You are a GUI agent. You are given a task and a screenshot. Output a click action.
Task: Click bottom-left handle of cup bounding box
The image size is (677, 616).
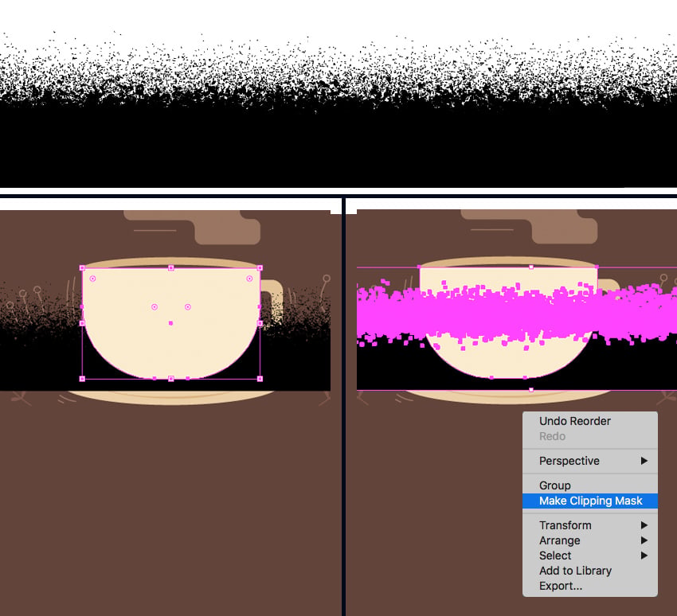pyautogui.click(x=83, y=379)
